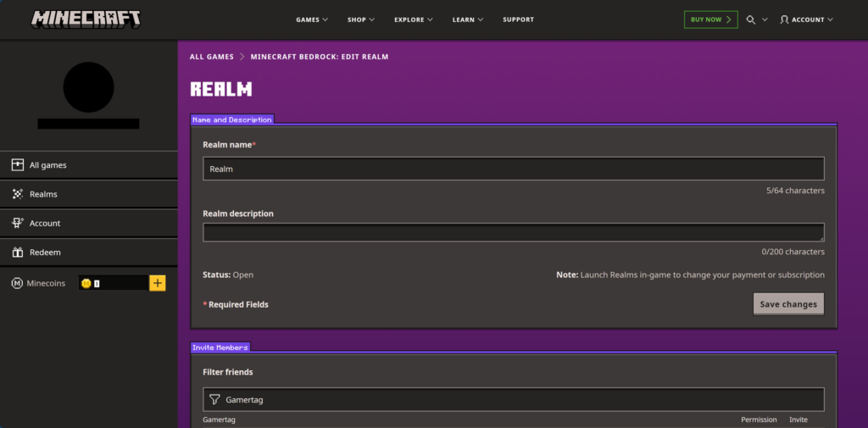
Task: Click the 0/200 characters counter
Action: coord(793,252)
